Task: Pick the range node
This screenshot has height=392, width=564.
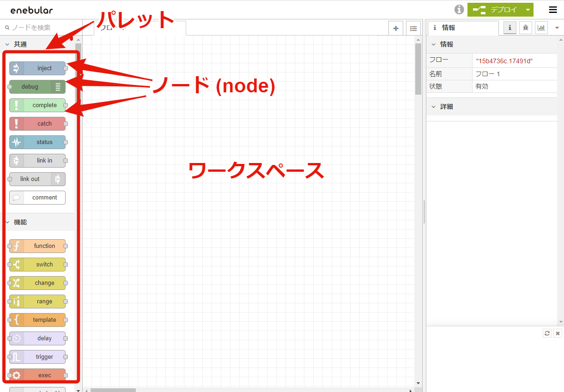Action: tap(37, 302)
